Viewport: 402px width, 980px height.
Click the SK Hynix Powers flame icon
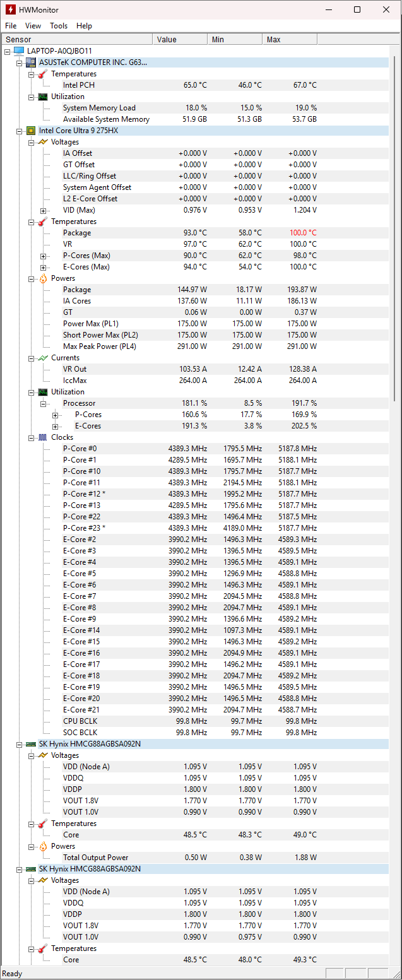tap(42, 846)
